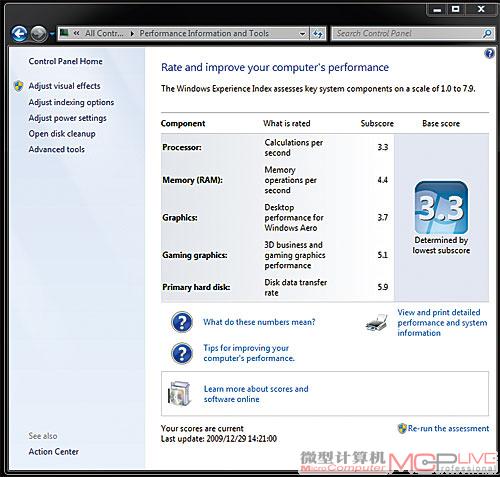The image size is (500, 477).
Task: Click the Processor row label
Action: tap(182, 147)
